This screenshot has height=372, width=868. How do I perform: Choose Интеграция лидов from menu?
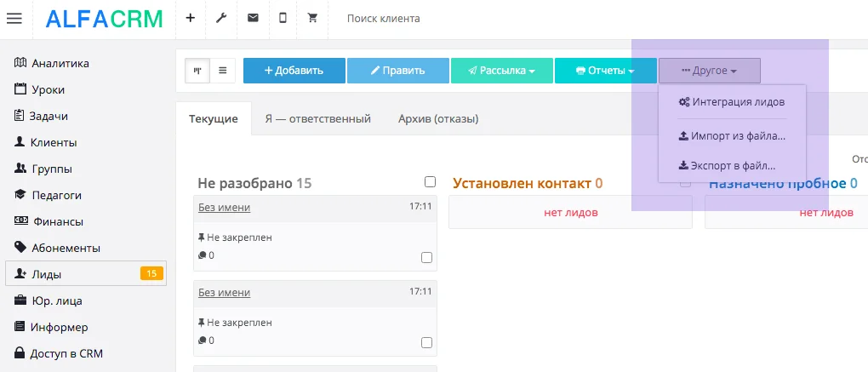[732, 102]
